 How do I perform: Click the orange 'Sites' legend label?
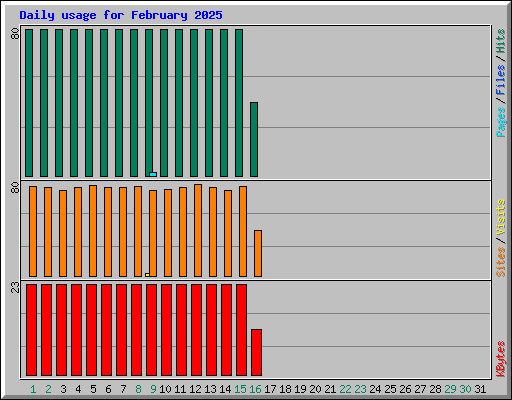tap(500, 262)
